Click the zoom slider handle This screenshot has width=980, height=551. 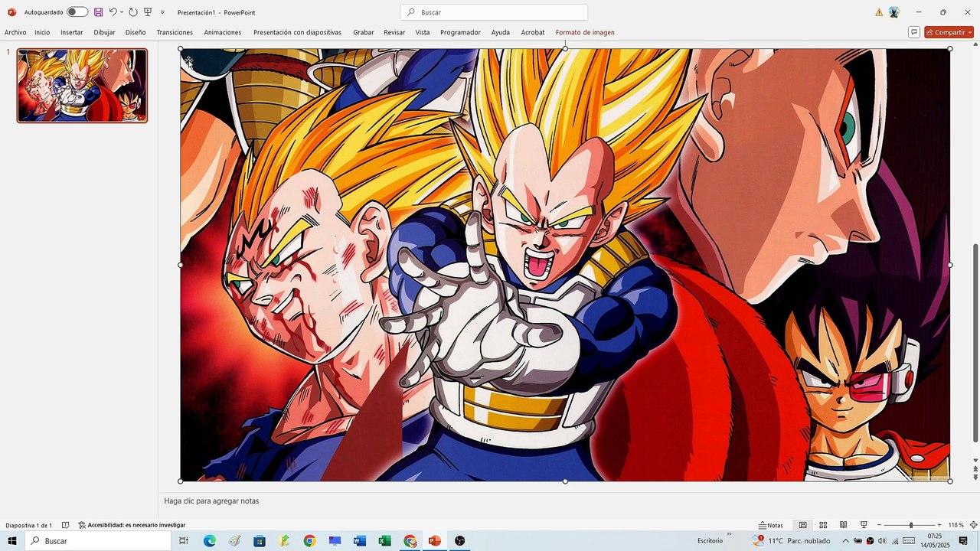point(910,525)
